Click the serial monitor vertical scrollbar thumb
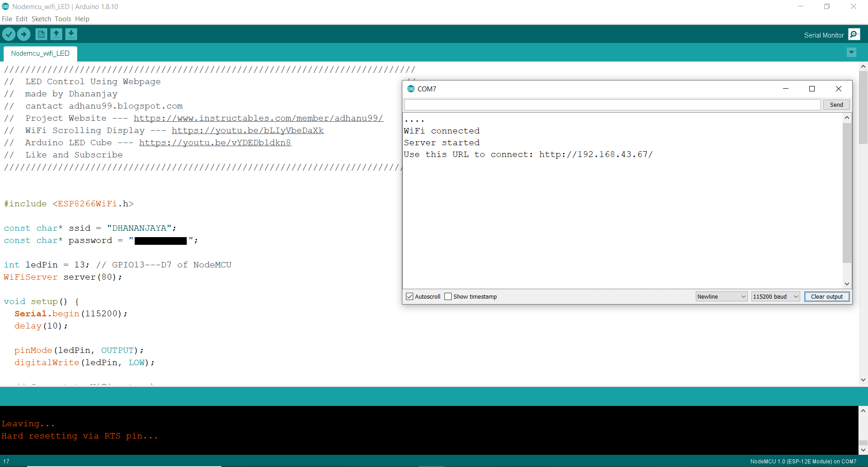Screen dimensions: 868x467 tap(847, 192)
